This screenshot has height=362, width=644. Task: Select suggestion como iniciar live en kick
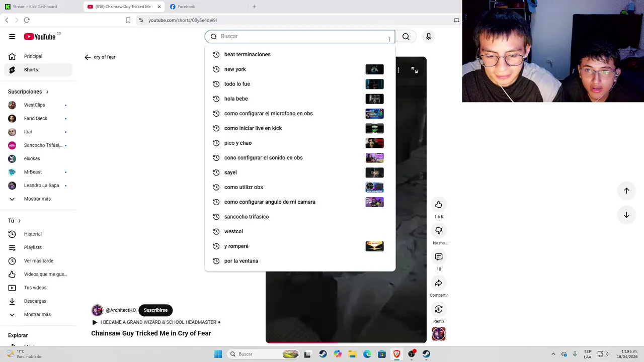point(300,128)
